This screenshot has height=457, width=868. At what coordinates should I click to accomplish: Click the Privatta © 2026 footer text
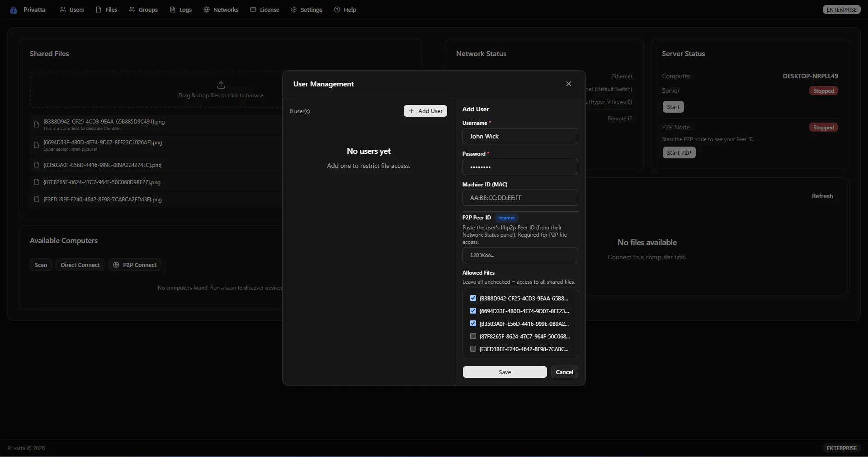tap(26, 448)
